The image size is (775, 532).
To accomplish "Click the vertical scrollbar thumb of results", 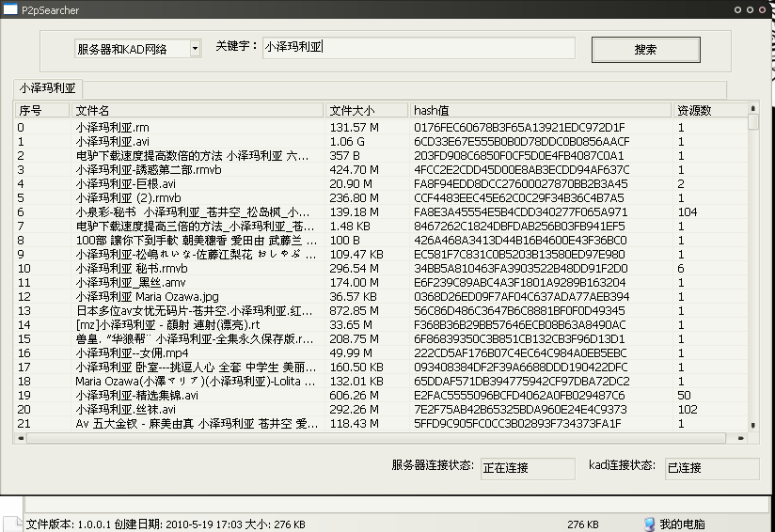I will [752, 121].
